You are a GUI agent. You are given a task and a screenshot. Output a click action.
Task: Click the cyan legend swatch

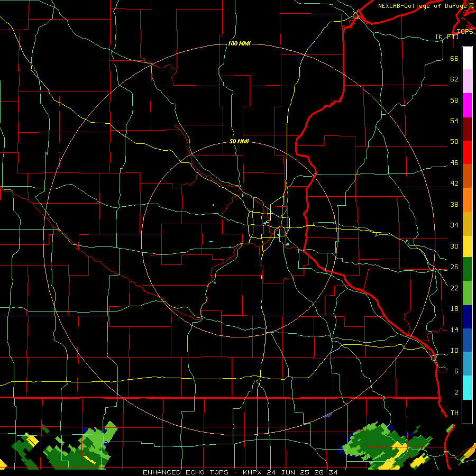pos(467,388)
